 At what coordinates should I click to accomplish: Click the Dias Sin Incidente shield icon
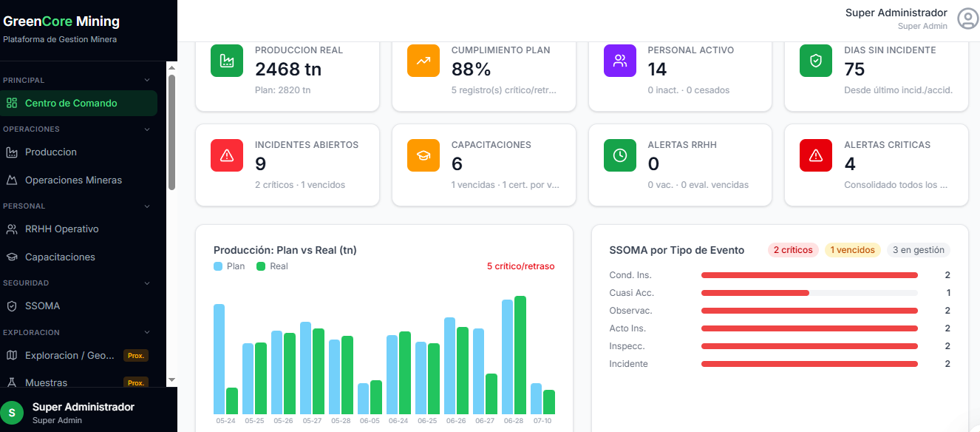816,61
